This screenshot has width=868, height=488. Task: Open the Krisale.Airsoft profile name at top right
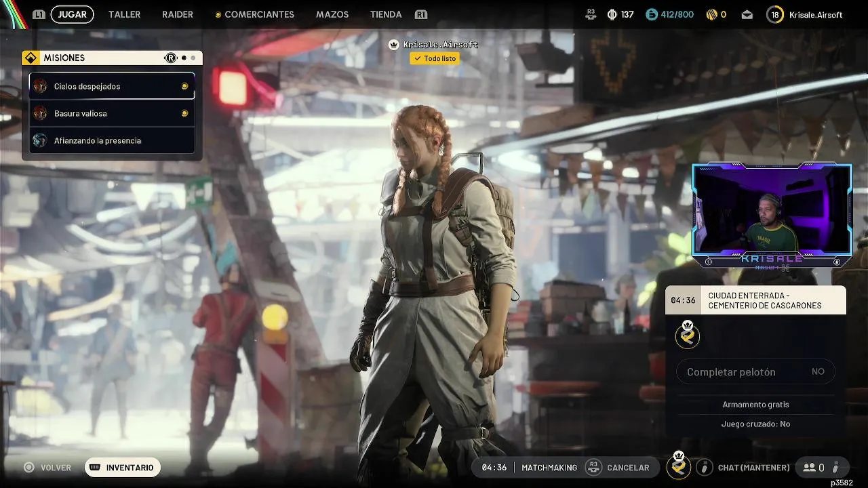click(816, 14)
